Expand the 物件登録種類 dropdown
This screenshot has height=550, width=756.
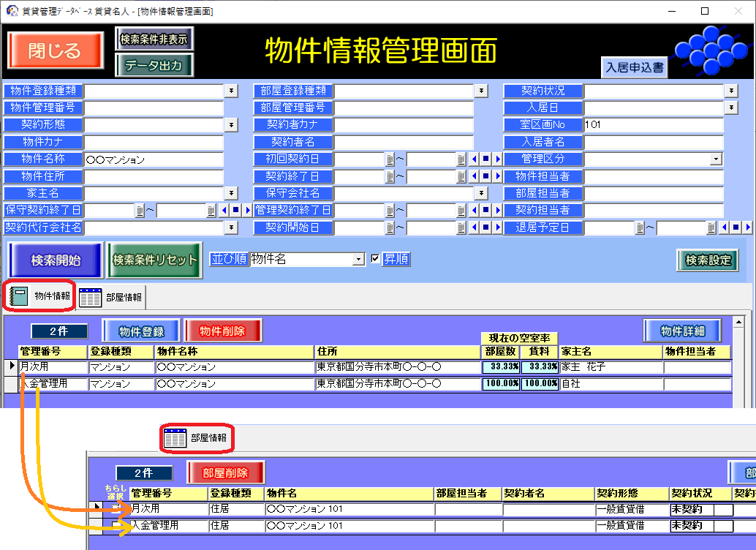[231, 91]
